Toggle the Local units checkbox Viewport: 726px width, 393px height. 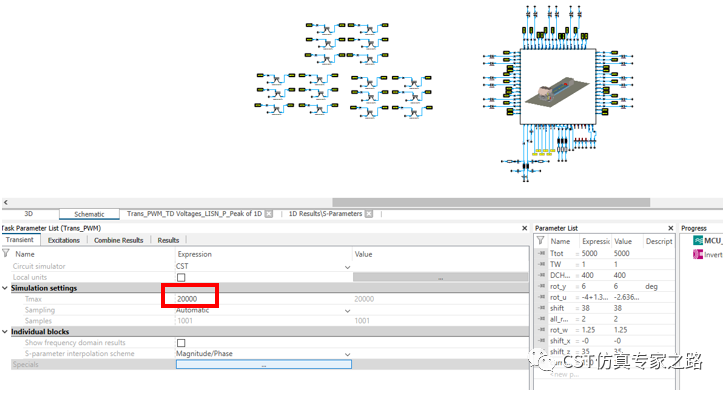click(x=181, y=277)
